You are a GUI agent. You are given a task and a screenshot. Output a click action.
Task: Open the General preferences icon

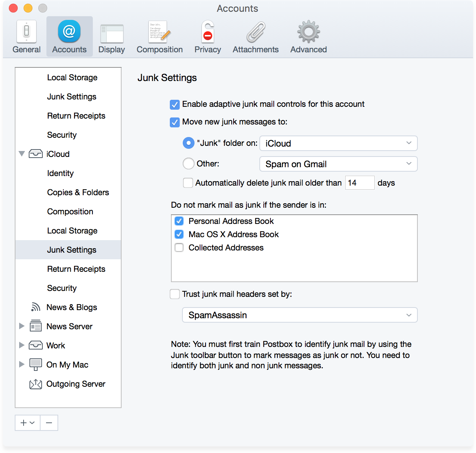(x=27, y=32)
